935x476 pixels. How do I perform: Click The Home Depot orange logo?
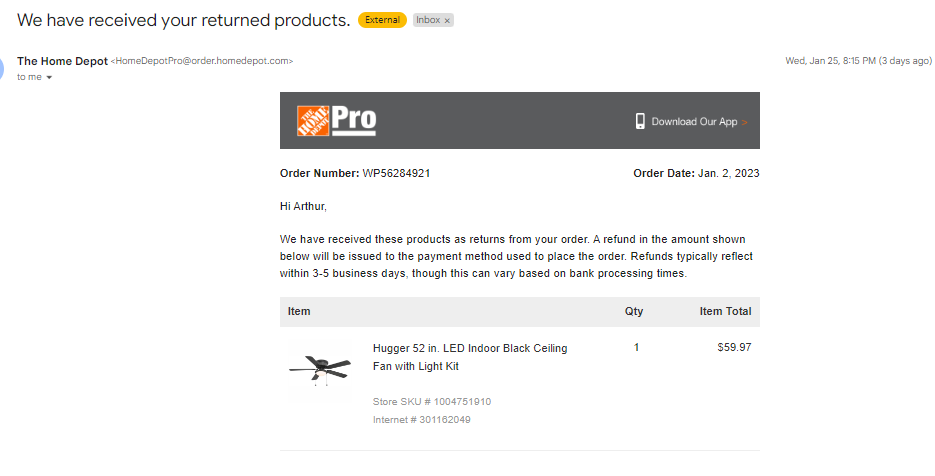click(x=313, y=120)
